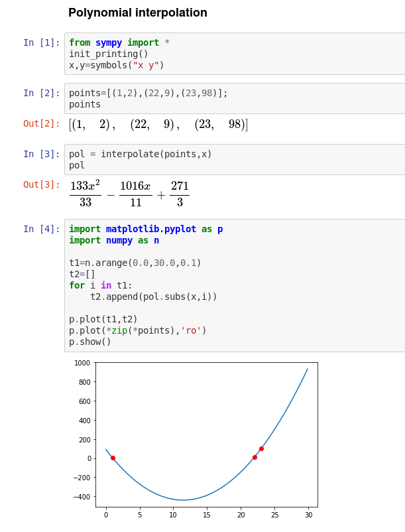The height and width of the screenshot is (532, 405).
Task: Click the points list output
Action: point(158,124)
